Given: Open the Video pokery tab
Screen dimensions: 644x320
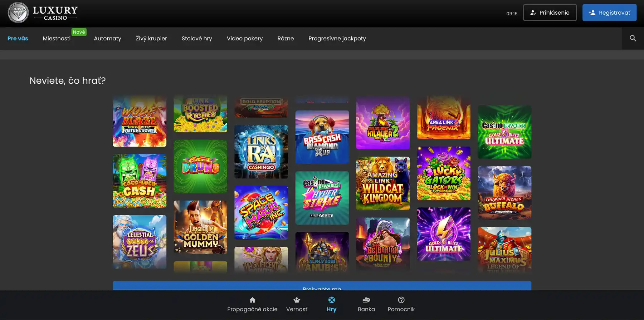Looking at the screenshot, I should point(245,38).
